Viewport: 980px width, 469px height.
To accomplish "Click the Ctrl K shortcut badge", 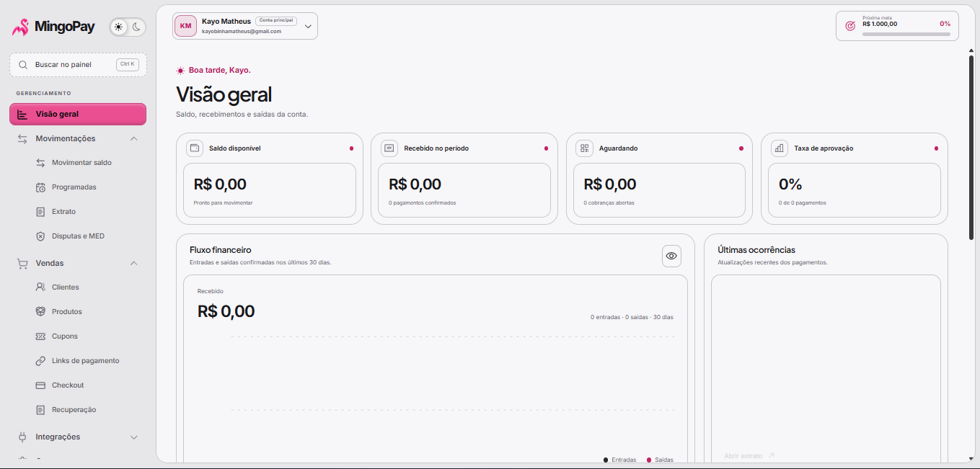I will tap(127, 64).
